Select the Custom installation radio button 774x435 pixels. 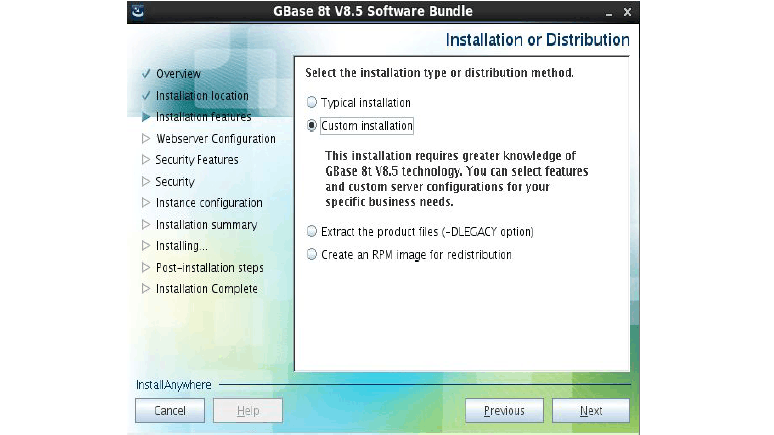(311, 126)
